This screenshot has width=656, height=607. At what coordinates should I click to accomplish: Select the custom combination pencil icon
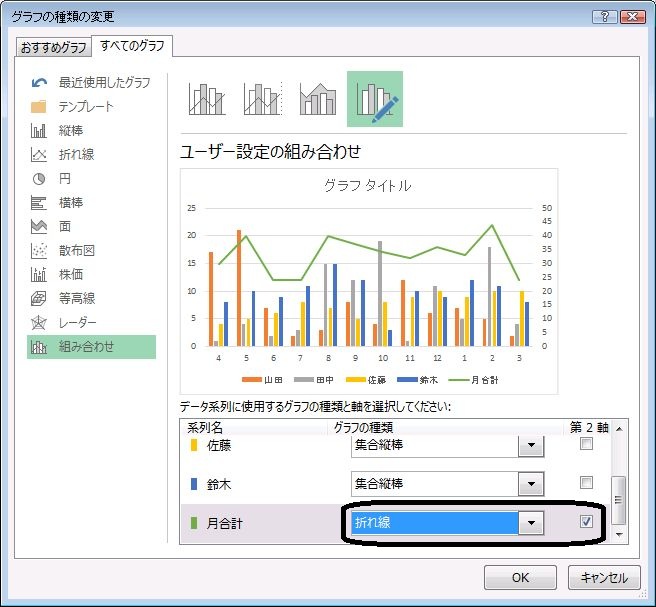[375, 99]
